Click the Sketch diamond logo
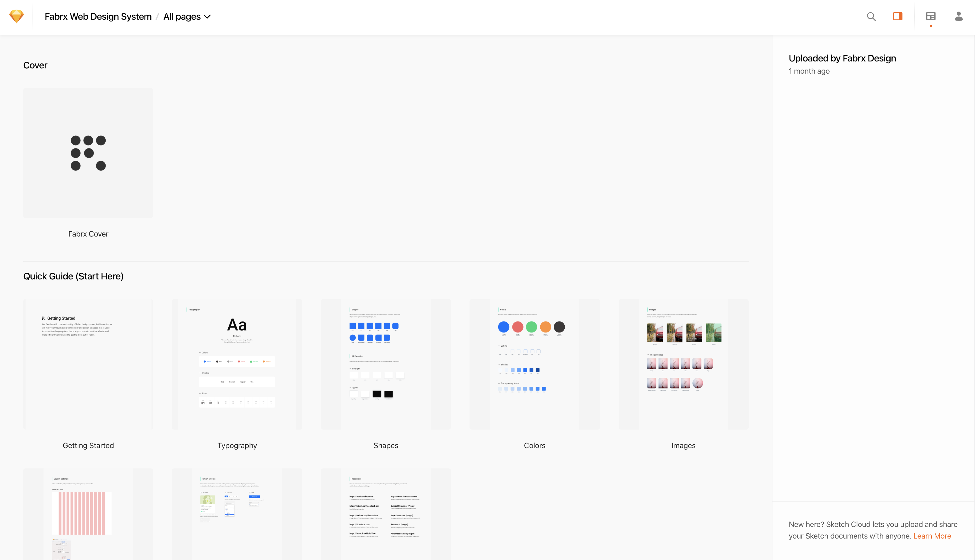The height and width of the screenshot is (560, 975). [x=17, y=17]
